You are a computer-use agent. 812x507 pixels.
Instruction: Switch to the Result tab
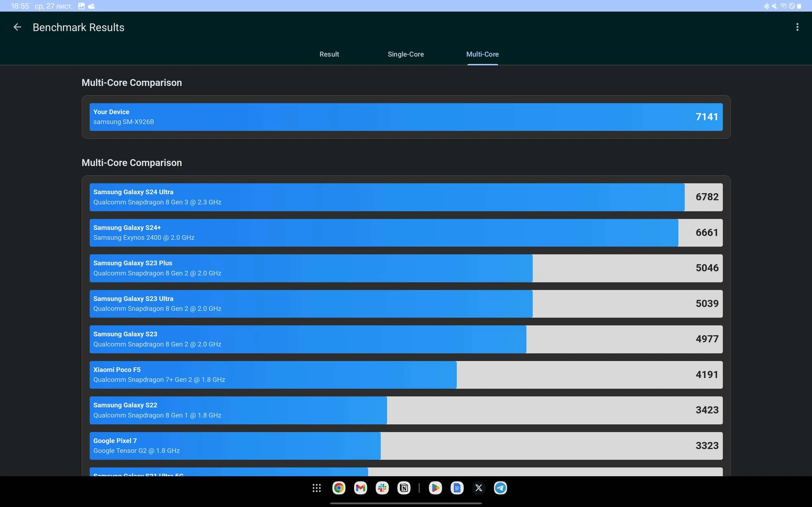[329, 54]
